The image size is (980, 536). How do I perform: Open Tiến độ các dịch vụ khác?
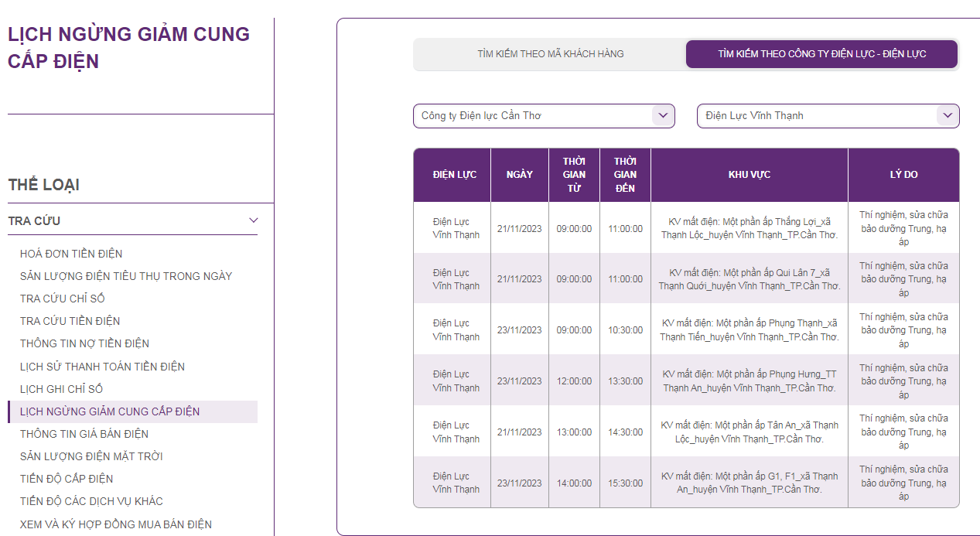click(x=92, y=501)
